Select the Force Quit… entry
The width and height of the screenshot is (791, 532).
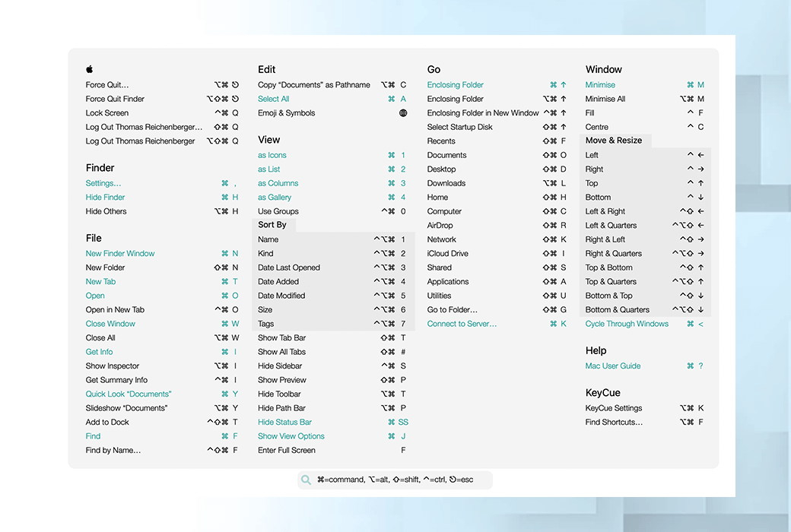tap(107, 85)
